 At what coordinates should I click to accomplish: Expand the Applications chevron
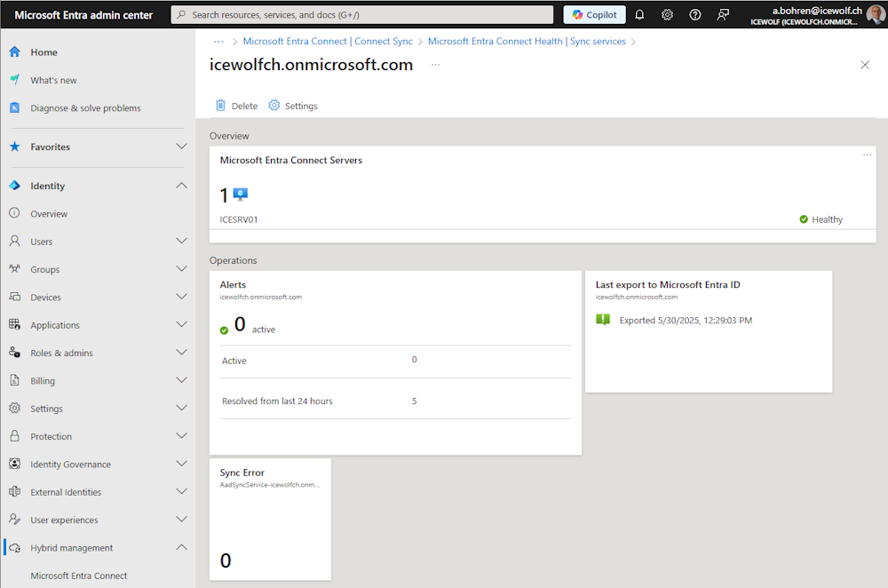pos(181,324)
